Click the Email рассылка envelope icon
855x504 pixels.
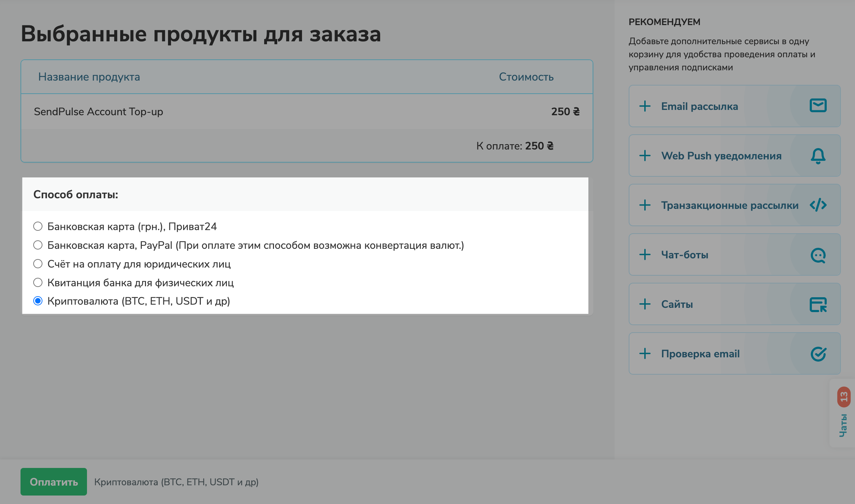(818, 106)
